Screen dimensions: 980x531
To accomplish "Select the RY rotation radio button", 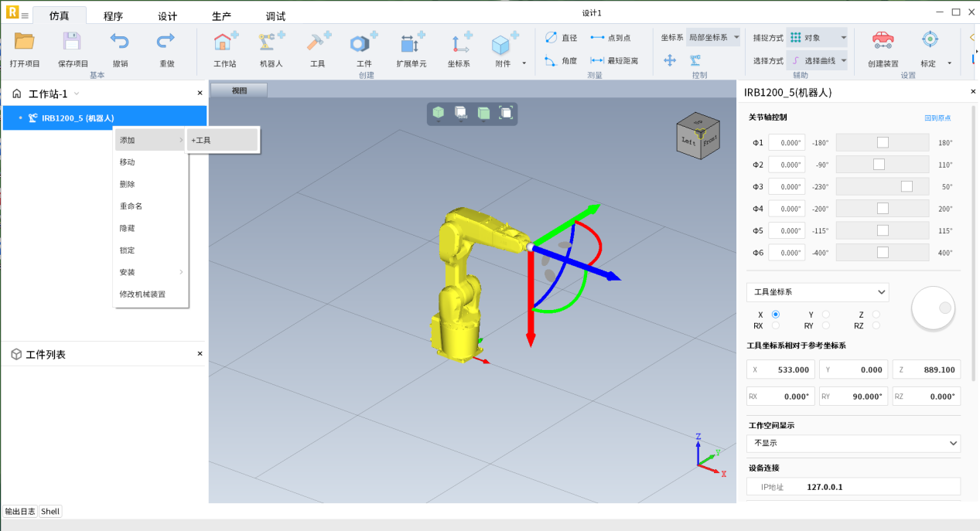I will (x=826, y=326).
